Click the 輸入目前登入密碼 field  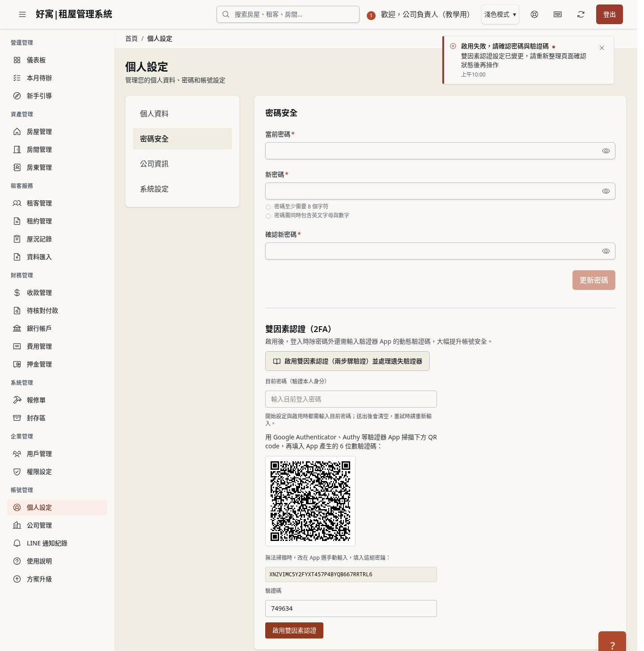click(x=351, y=399)
